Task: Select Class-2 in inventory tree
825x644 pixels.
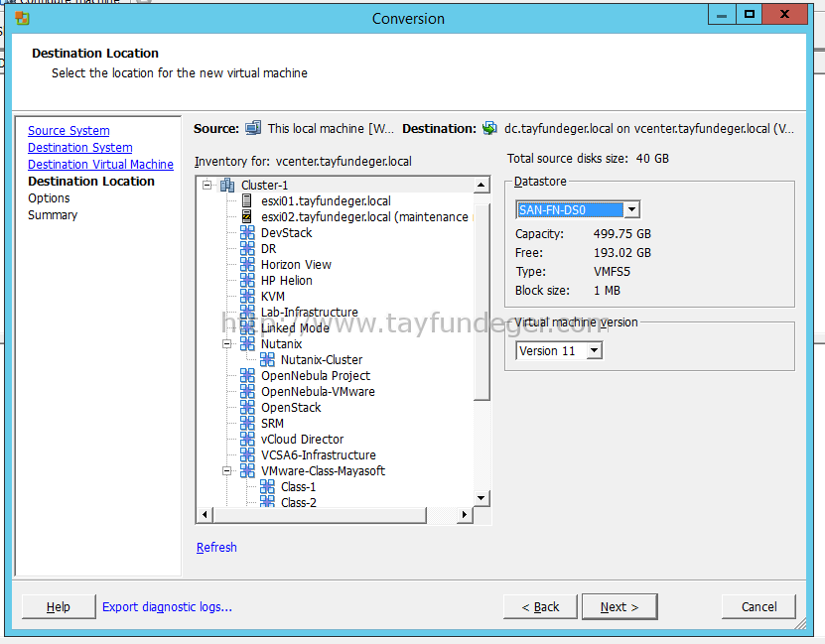Action: 298,502
